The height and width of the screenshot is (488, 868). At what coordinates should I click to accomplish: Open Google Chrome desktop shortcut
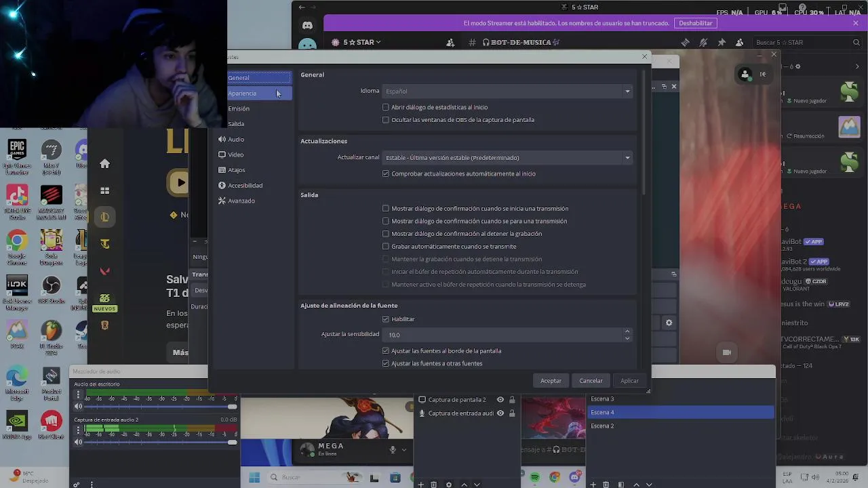tap(17, 247)
